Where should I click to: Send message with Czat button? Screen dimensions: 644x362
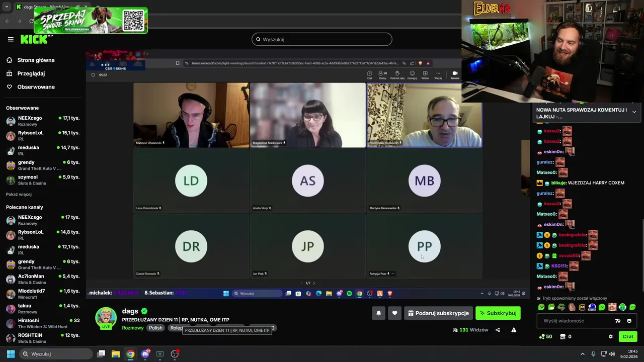click(628, 337)
